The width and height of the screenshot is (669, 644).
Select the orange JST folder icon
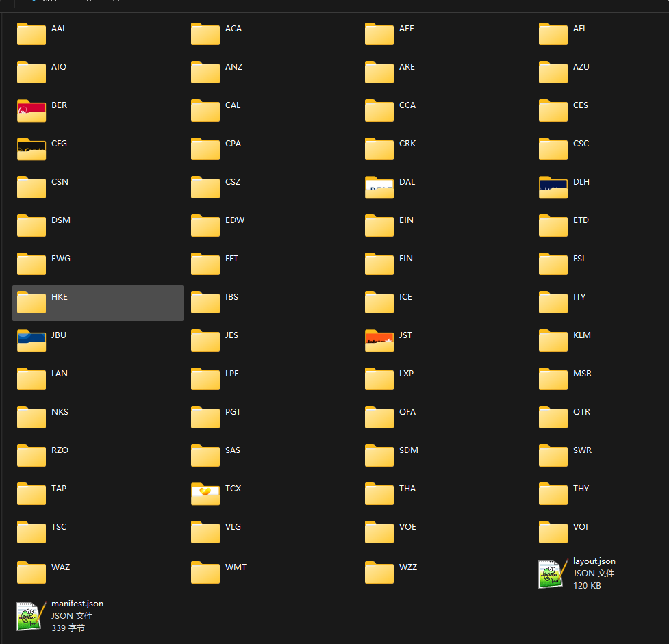point(379,340)
